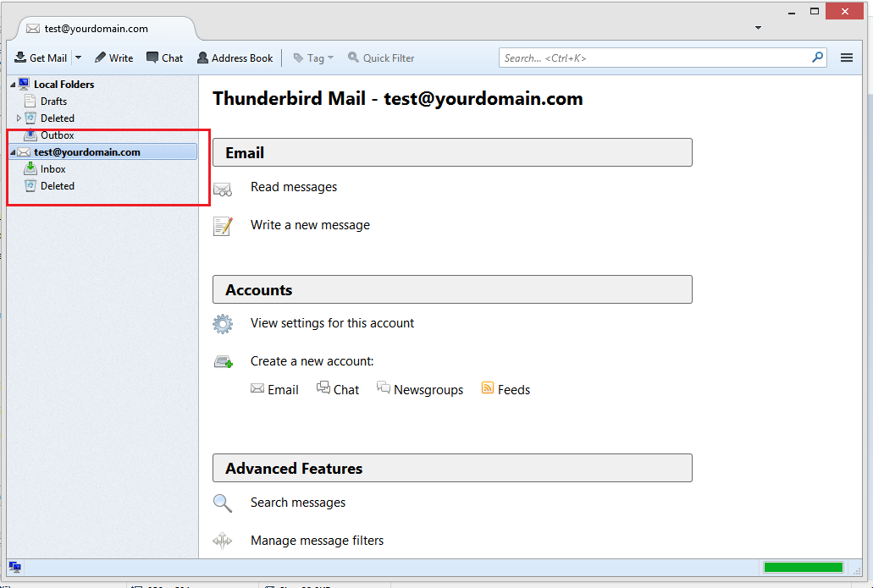Viewport: 873px width, 588px height.
Task: Select the test@yourdomain.com account row
Action: [103, 152]
